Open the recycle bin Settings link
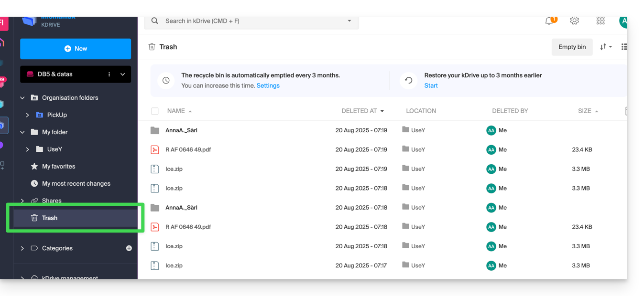 [268, 86]
